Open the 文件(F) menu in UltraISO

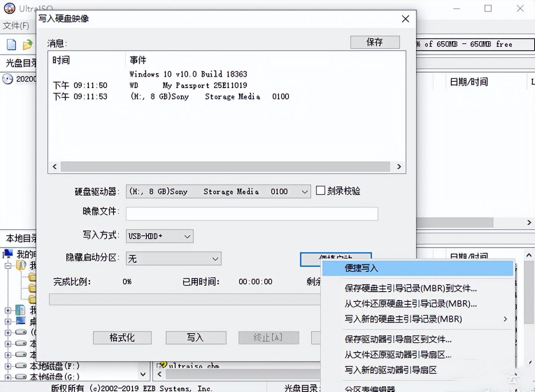click(x=16, y=26)
